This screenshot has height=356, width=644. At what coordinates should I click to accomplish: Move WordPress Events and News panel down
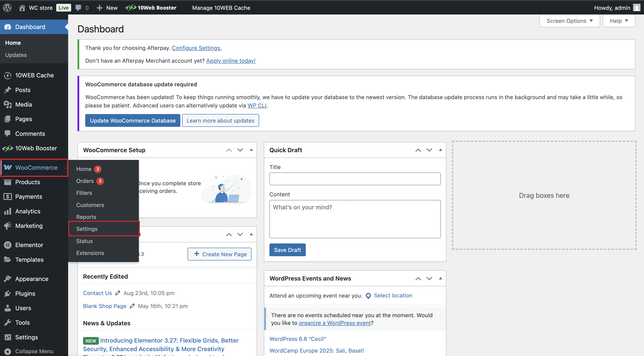click(x=429, y=278)
